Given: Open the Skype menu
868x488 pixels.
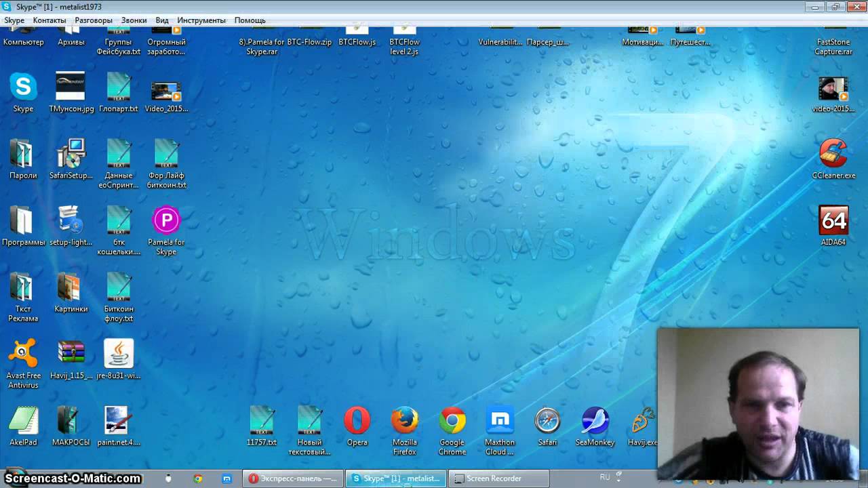Looking at the screenshot, I should tap(14, 20).
